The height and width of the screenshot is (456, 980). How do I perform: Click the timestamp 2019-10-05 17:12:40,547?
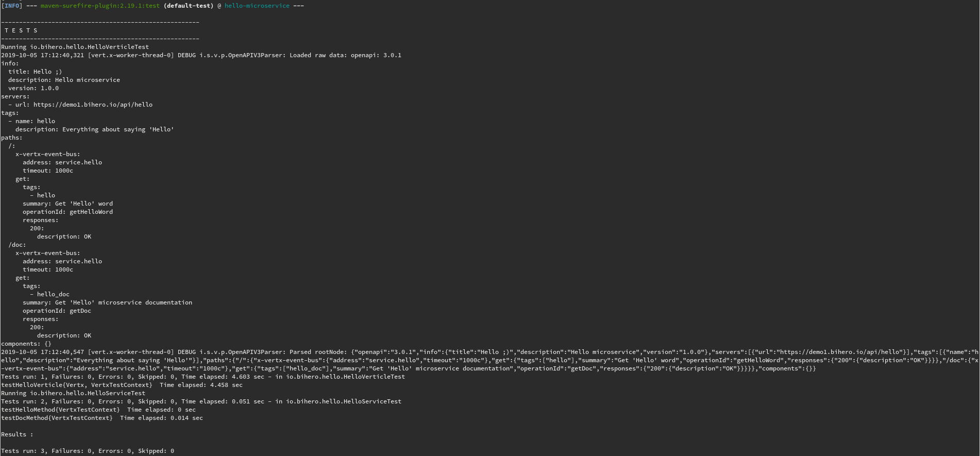[43, 352]
